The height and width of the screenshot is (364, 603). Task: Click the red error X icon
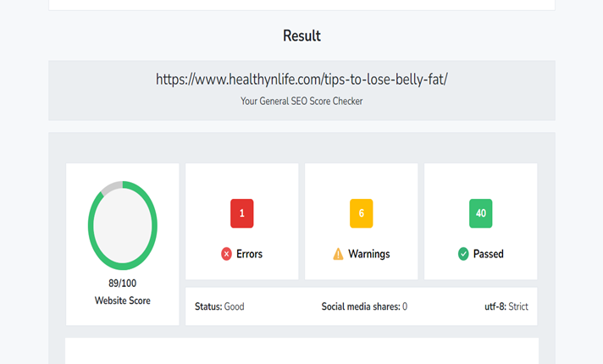(226, 254)
